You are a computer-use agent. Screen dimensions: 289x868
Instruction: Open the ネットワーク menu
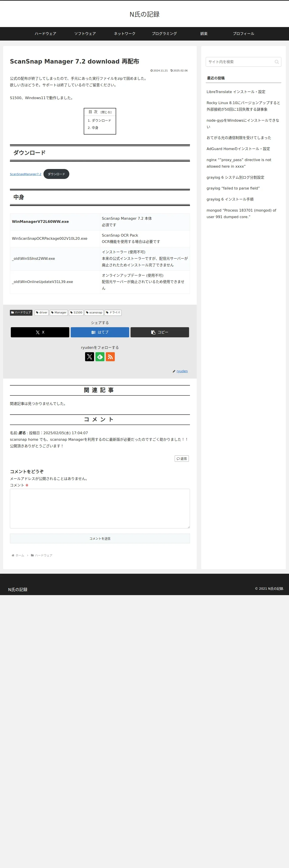point(124,34)
